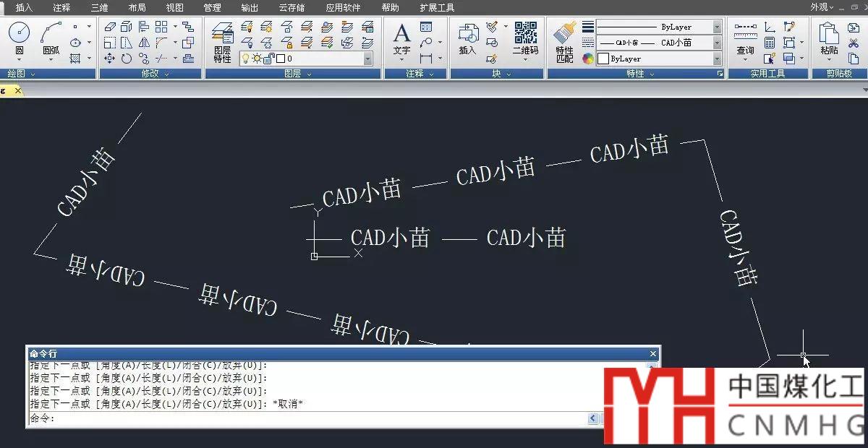Click the 命令: command input field
The height and width of the screenshot is (448, 868).
(307, 418)
